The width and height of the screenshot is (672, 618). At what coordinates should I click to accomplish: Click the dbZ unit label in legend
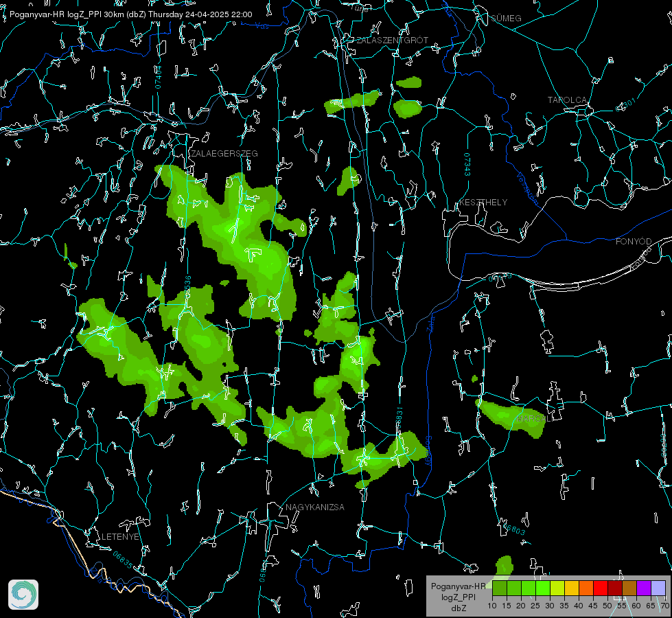coord(458,608)
